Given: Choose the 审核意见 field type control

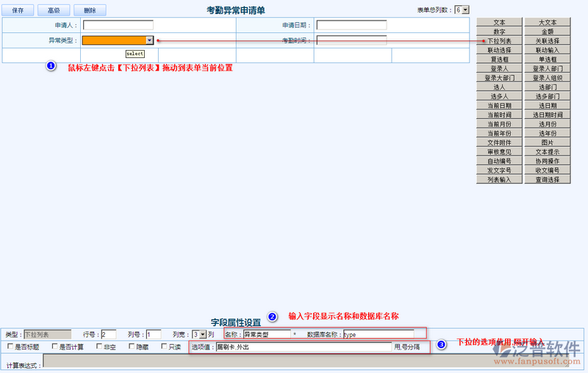Looking at the screenshot, I should click(x=500, y=151).
